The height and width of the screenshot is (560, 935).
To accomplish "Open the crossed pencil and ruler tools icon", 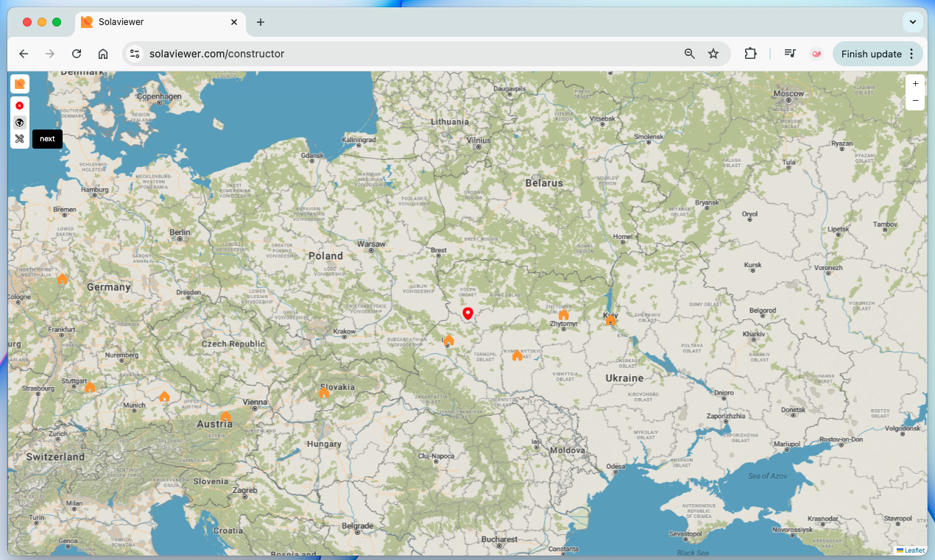I will 20,138.
